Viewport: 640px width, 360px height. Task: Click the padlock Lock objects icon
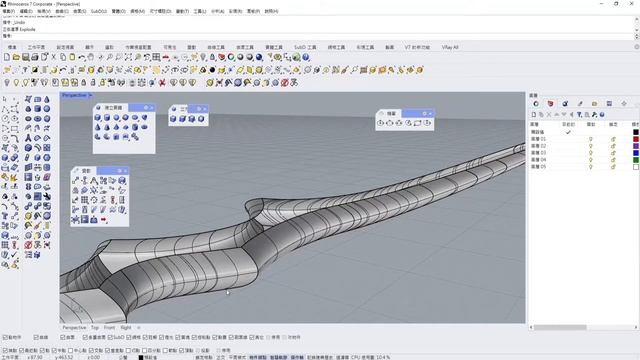[x=212, y=57]
